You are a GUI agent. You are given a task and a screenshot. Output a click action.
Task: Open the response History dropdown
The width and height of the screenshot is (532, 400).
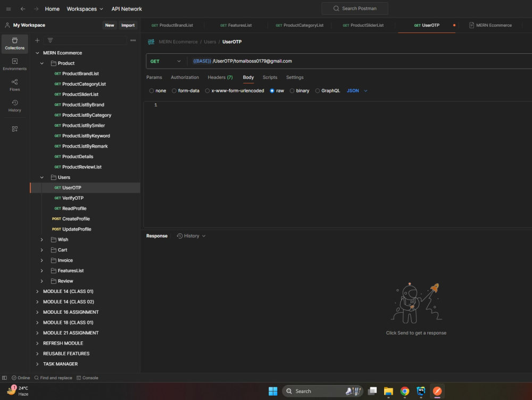point(191,235)
